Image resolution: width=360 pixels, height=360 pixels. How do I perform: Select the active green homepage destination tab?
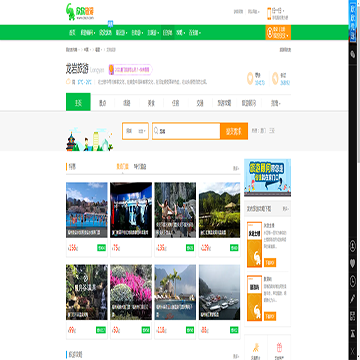(78, 102)
